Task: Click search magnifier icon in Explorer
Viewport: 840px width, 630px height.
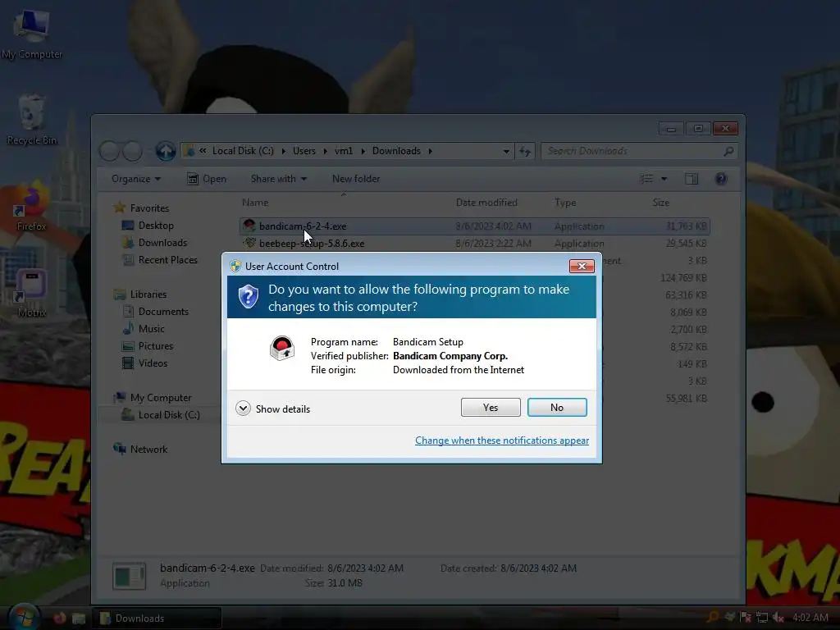Action: pyautogui.click(x=728, y=152)
